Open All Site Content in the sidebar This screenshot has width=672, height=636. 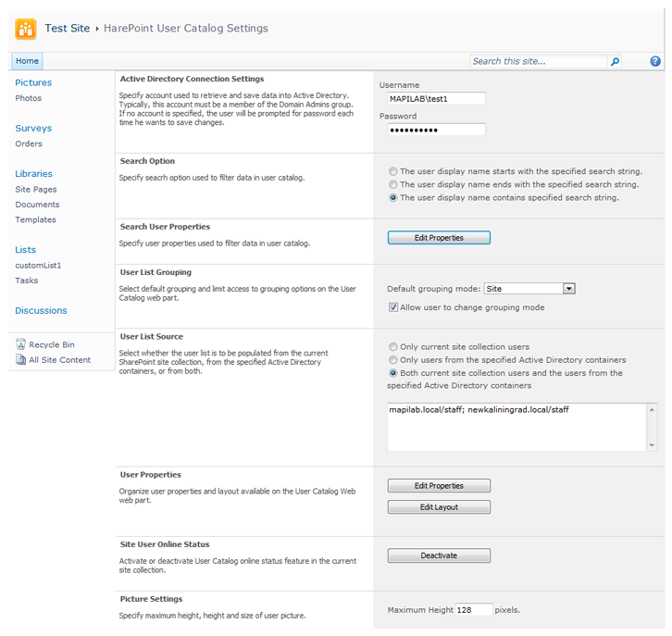pyautogui.click(x=59, y=360)
